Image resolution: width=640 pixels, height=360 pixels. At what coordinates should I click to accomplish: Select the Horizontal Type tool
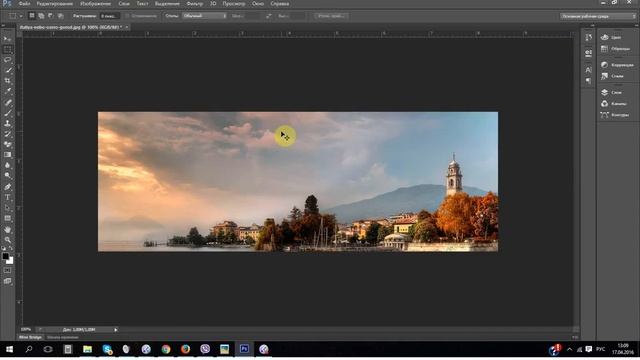coord(7,198)
